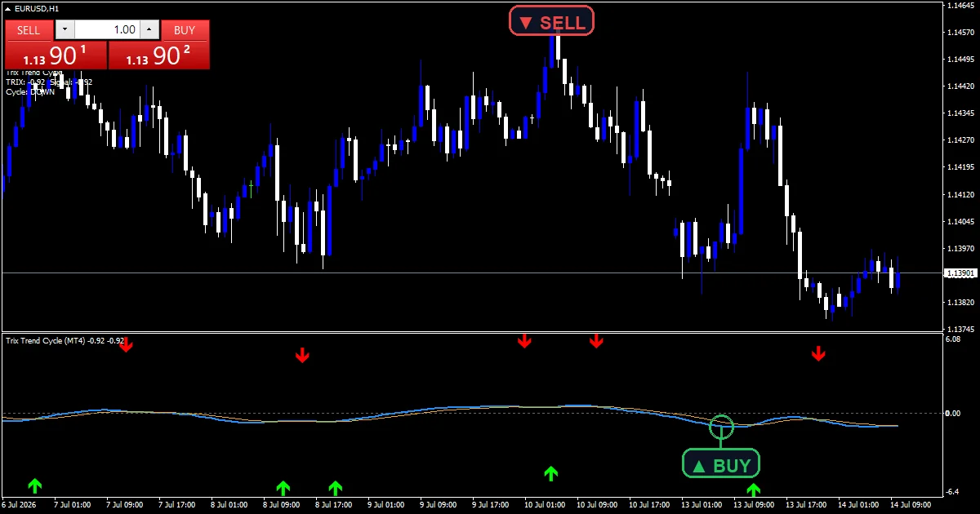
Task: Decrease lot volume with the down arrow
Action: click(x=65, y=30)
